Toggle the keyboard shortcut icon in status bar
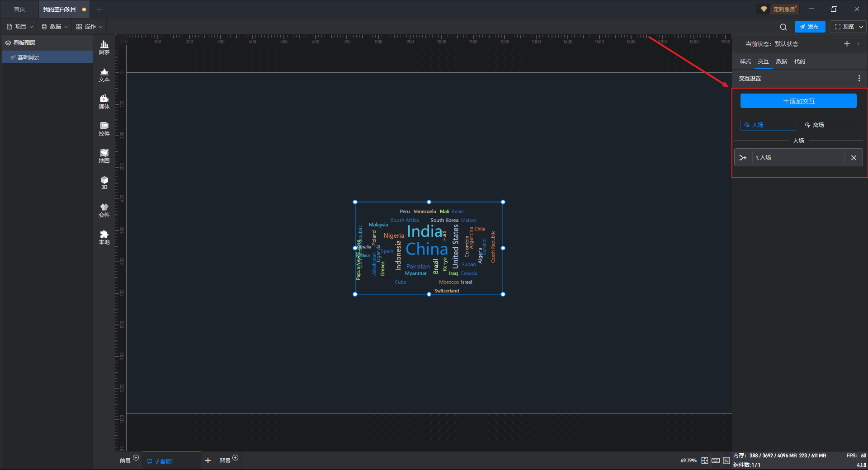The height and width of the screenshot is (470, 868). (716, 461)
